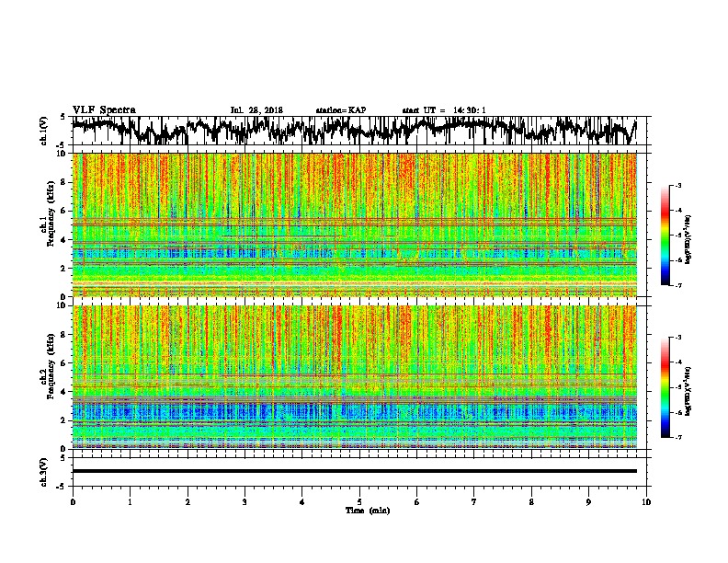Click the "-7" tick on ch.1 colorbar
The width and height of the screenshot is (728, 563).
click(x=678, y=285)
